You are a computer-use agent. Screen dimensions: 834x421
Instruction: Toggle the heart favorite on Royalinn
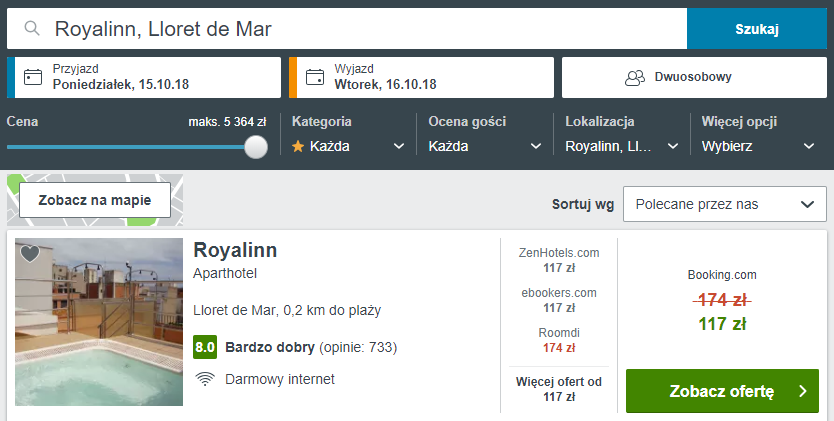click(30, 254)
